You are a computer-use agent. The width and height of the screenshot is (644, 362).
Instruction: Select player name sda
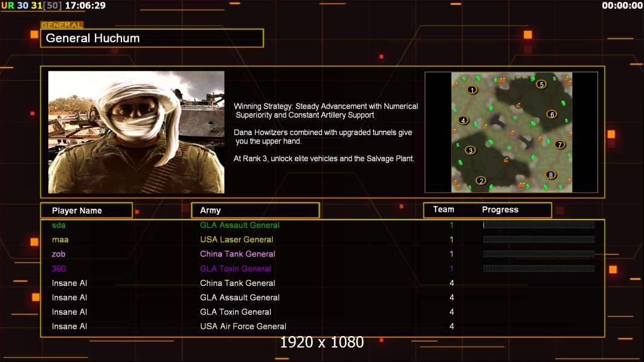pyautogui.click(x=59, y=225)
